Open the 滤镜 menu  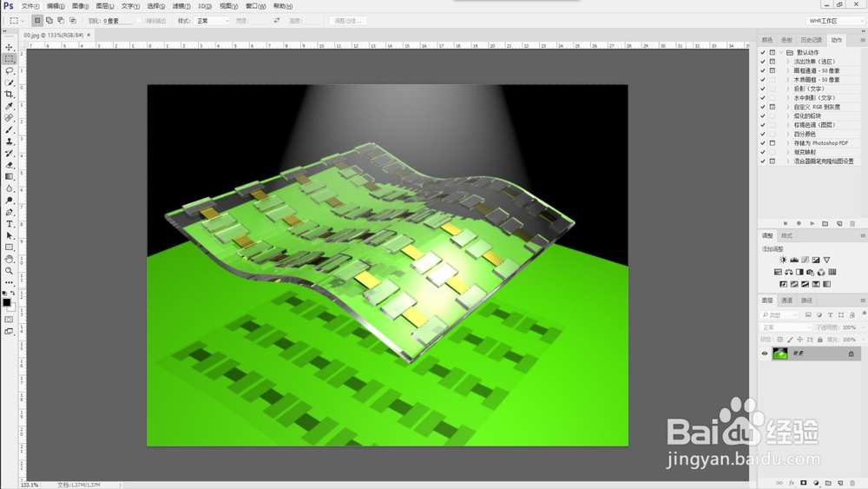(181, 6)
